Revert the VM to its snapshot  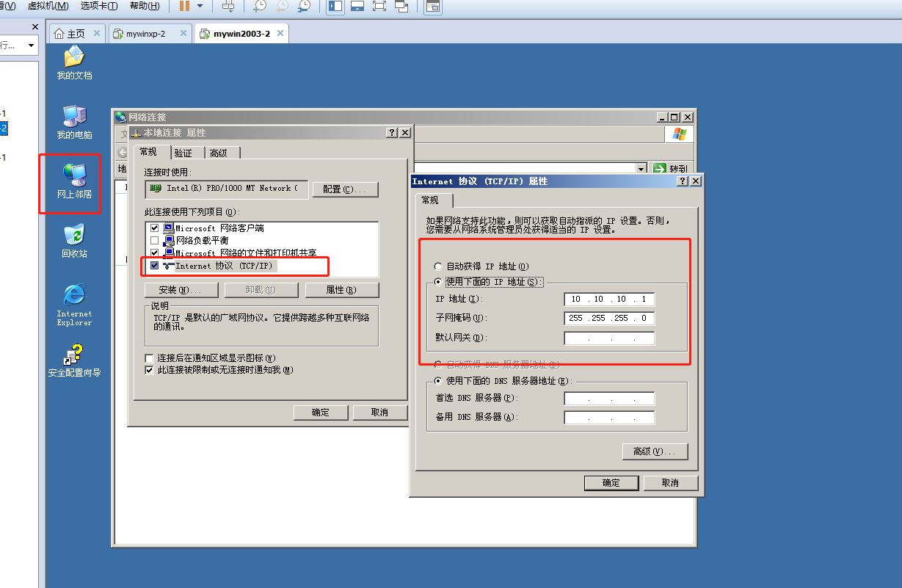(x=282, y=7)
